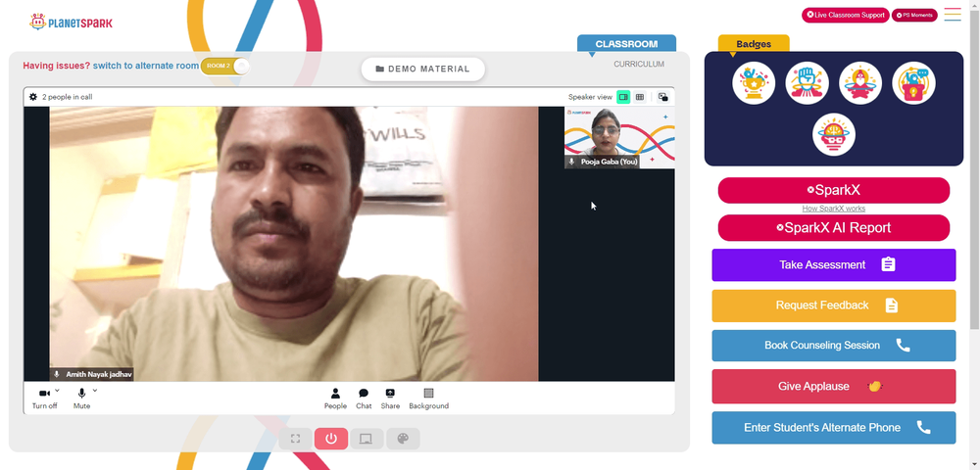Screen dimensions: 980x470
Task: Switch to the grid view layout icon
Action: click(639, 97)
